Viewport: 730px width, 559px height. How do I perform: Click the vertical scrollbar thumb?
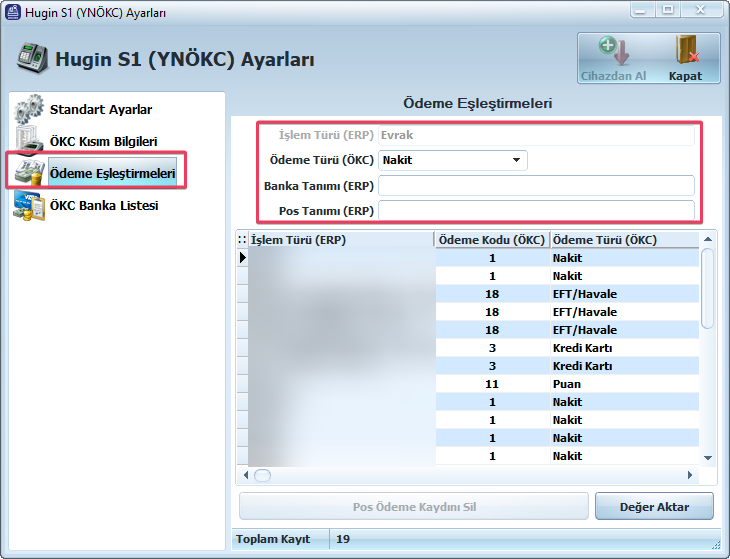[x=707, y=289]
